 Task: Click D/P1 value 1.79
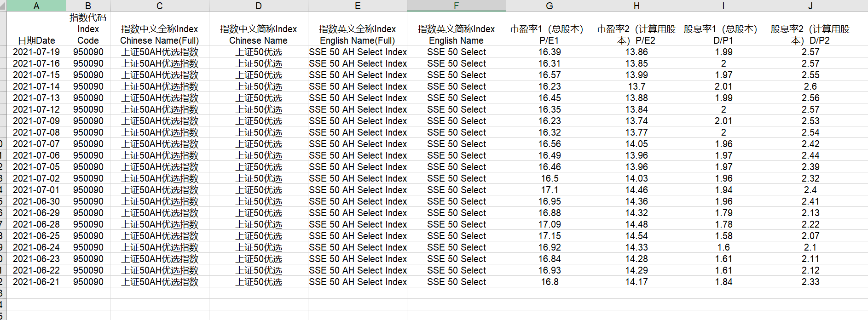[x=723, y=213]
